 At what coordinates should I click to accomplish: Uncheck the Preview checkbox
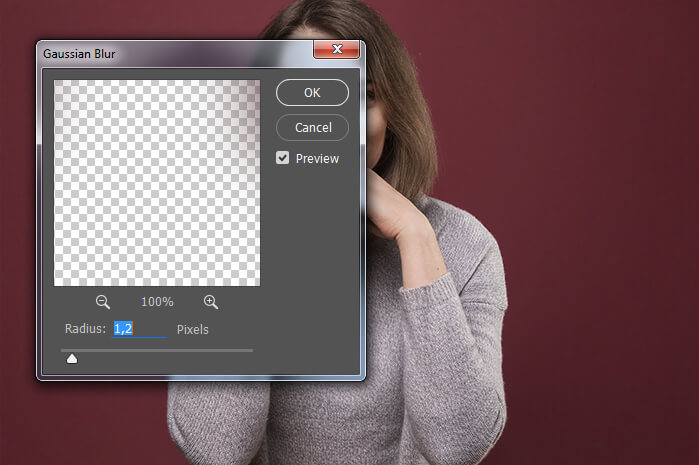pyautogui.click(x=282, y=158)
